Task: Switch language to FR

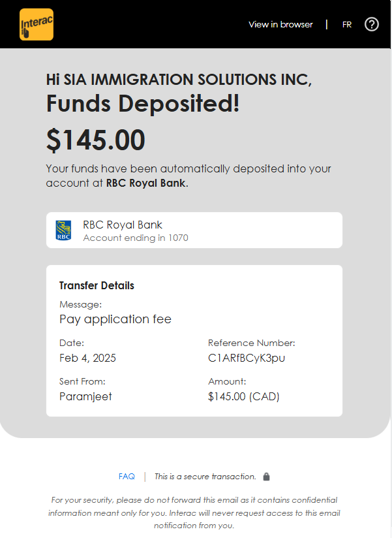Action: (347, 25)
